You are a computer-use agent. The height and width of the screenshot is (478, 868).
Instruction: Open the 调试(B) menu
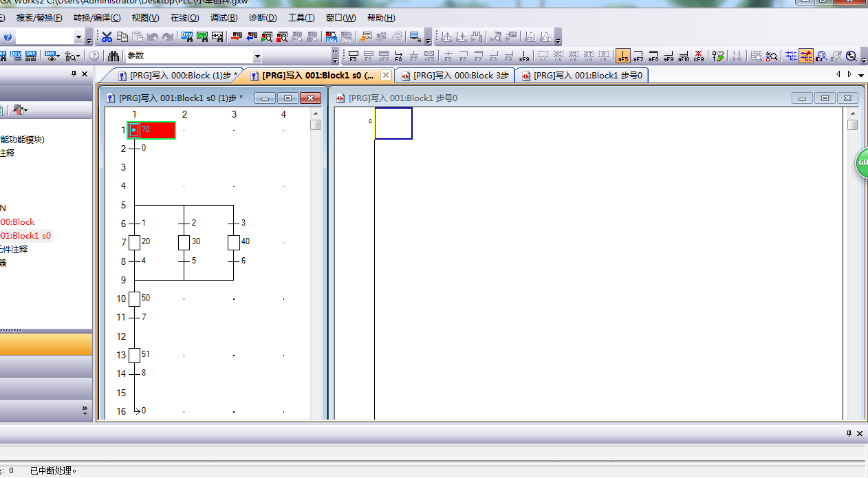pos(224,18)
